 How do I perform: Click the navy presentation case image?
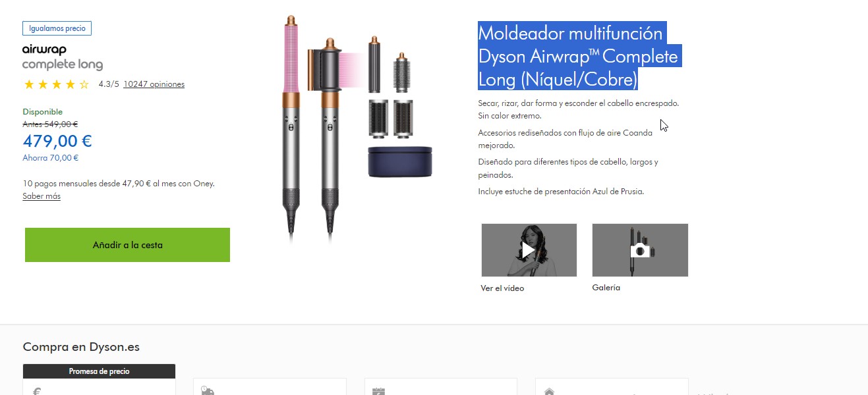(400, 161)
